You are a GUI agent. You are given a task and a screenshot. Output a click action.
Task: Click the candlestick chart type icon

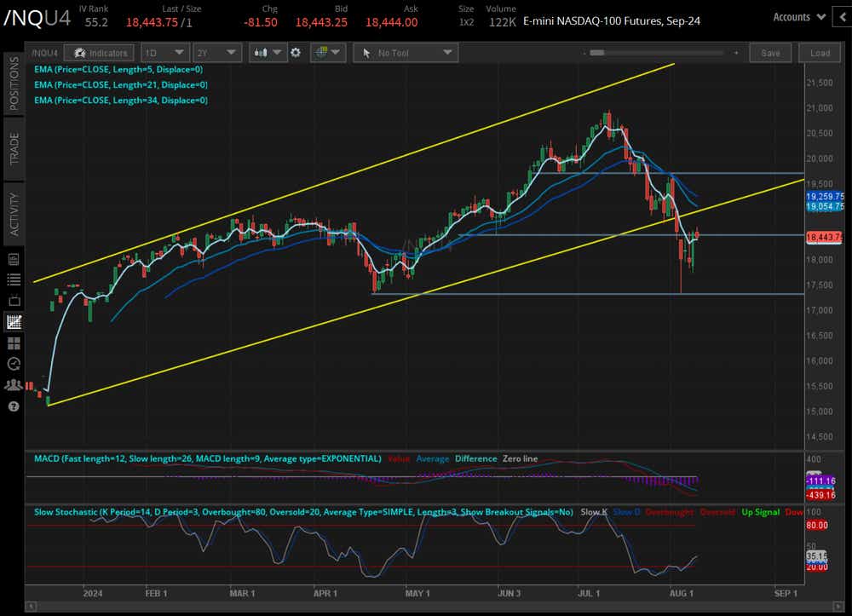261,53
